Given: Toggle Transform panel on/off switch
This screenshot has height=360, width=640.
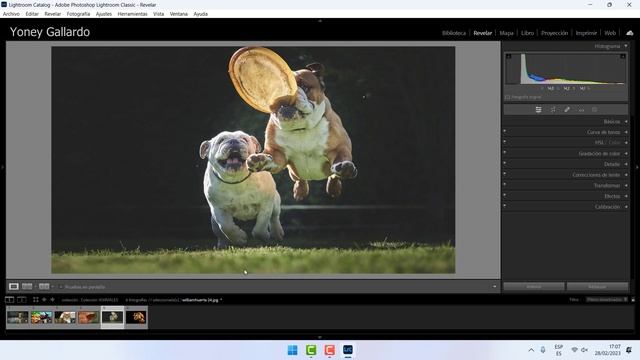Looking at the screenshot, I should (505, 184).
